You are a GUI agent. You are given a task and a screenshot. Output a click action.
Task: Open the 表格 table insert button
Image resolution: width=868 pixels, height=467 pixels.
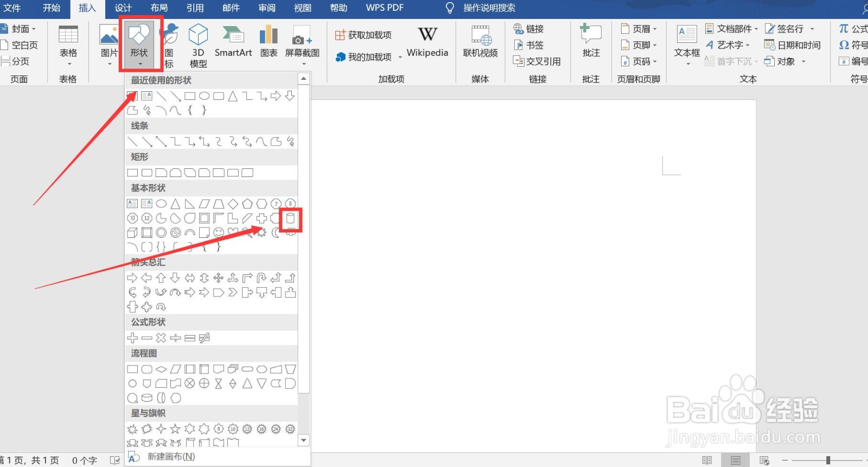tap(68, 45)
